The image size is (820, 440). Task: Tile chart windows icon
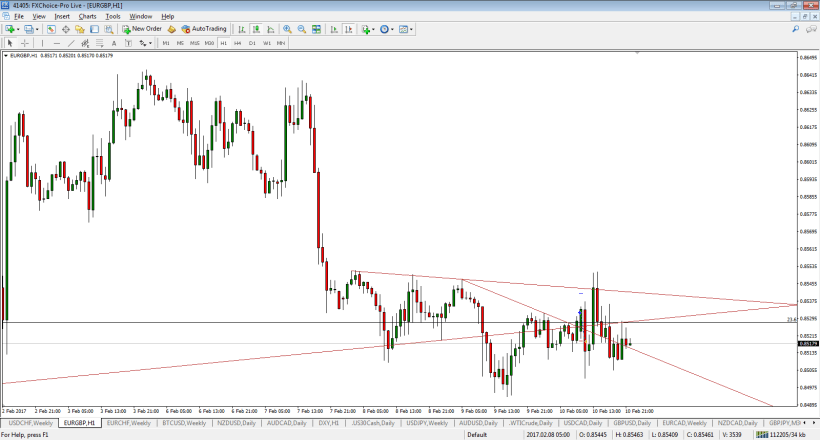coord(316,29)
